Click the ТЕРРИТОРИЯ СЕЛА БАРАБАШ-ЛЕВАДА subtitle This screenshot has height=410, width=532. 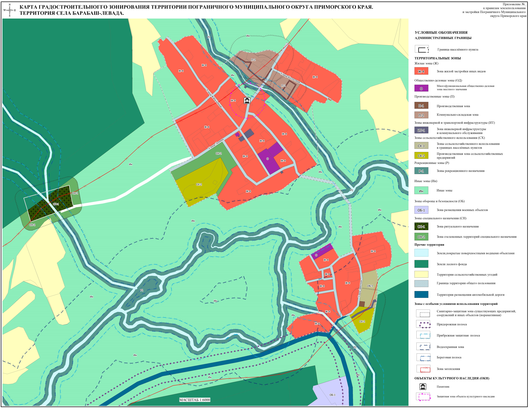[x=72, y=13]
